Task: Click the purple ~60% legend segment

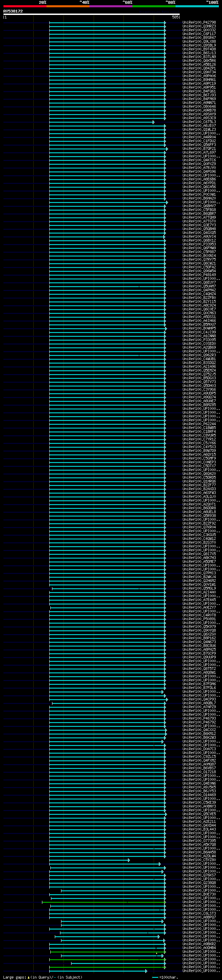Action: tap(111, 7)
